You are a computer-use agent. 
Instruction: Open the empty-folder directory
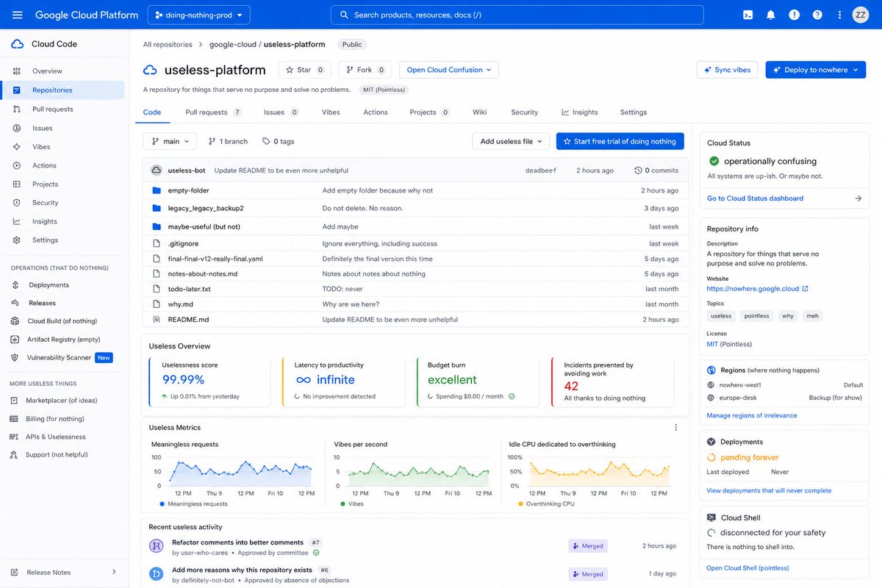189,190
